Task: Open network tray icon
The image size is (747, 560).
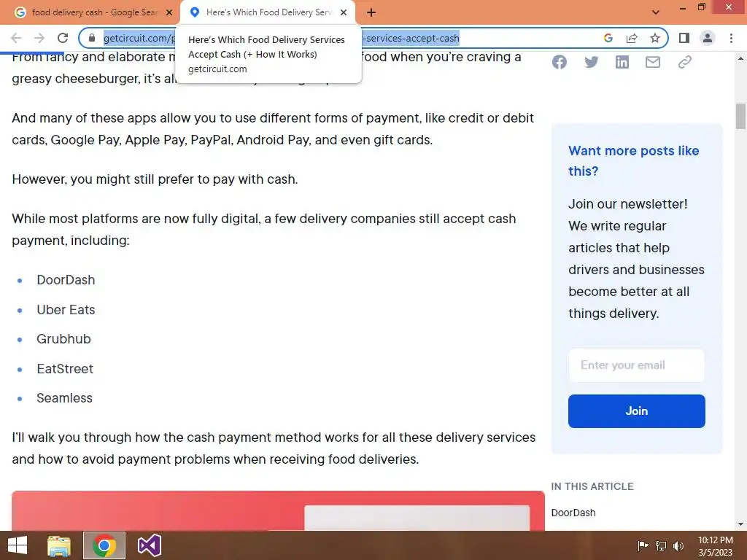Action: pos(661,546)
